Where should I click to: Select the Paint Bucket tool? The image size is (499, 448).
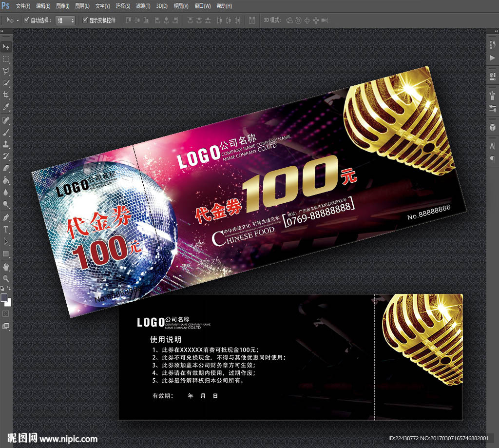(x=6, y=180)
